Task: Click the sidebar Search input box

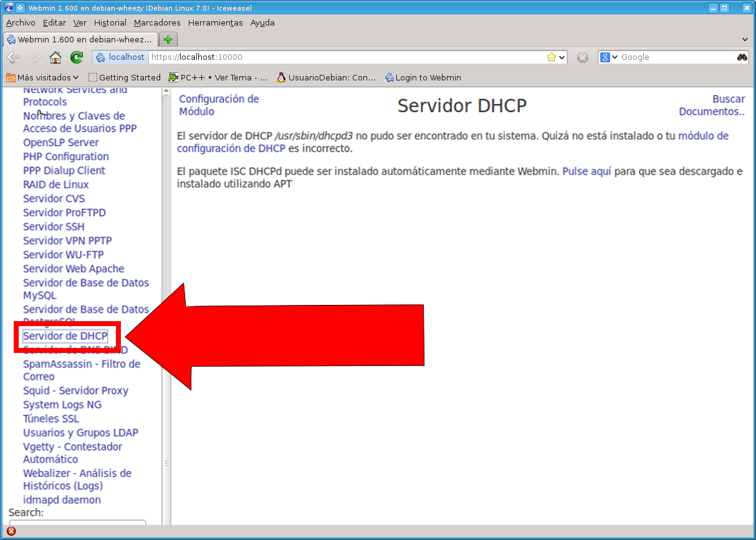Action: [x=77, y=523]
